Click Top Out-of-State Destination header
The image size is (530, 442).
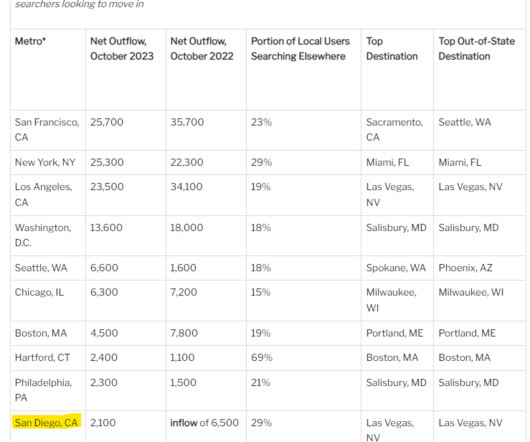477,49
